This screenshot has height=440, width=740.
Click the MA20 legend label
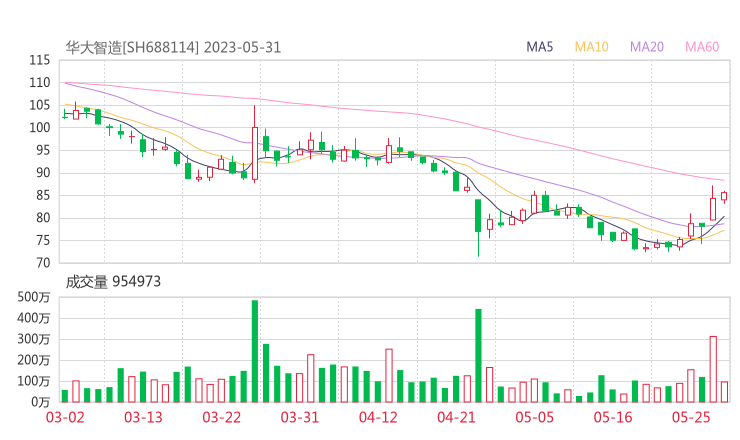[647, 47]
